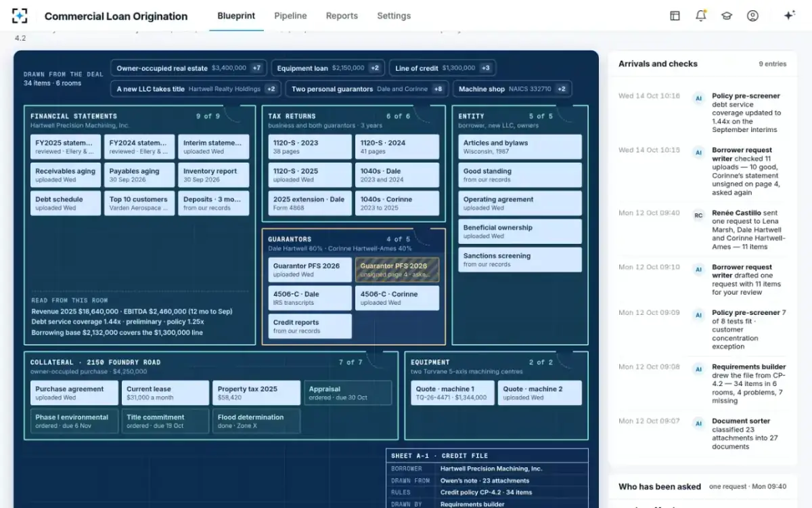Click AI avatar beside Requirements builder entry
Screen dimensions: 812x508
click(698, 369)
